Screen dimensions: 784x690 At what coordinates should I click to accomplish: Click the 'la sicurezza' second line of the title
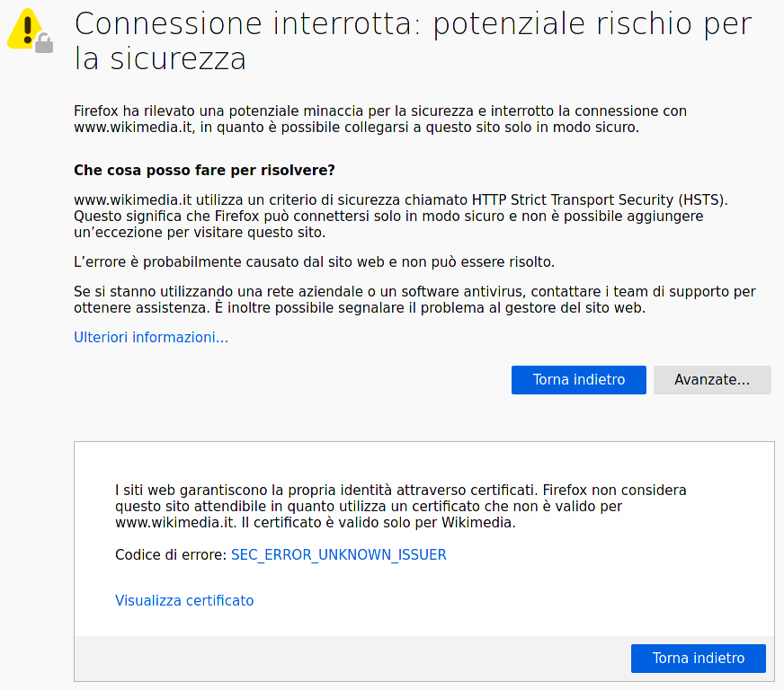coord(160,60)
